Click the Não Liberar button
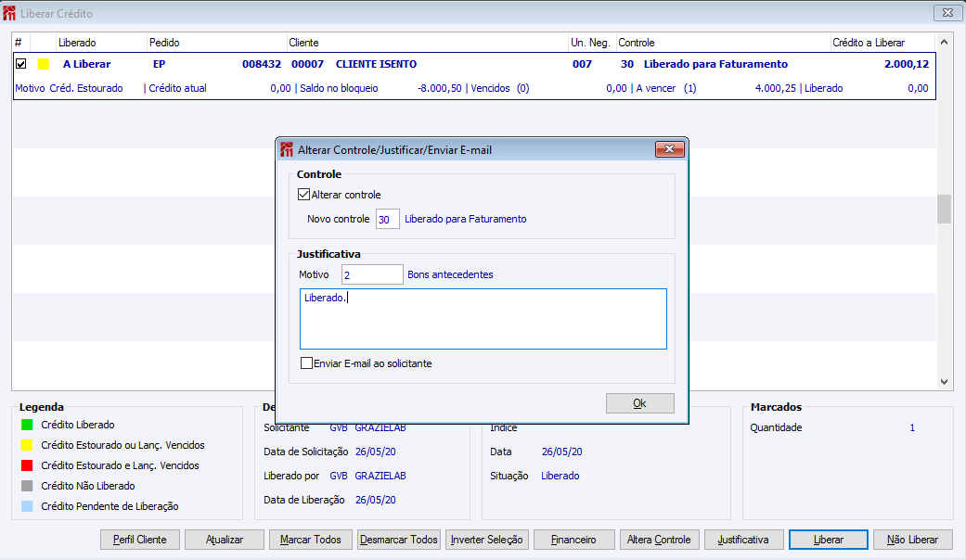Screen dimensions: 966x560 (912, 540)
